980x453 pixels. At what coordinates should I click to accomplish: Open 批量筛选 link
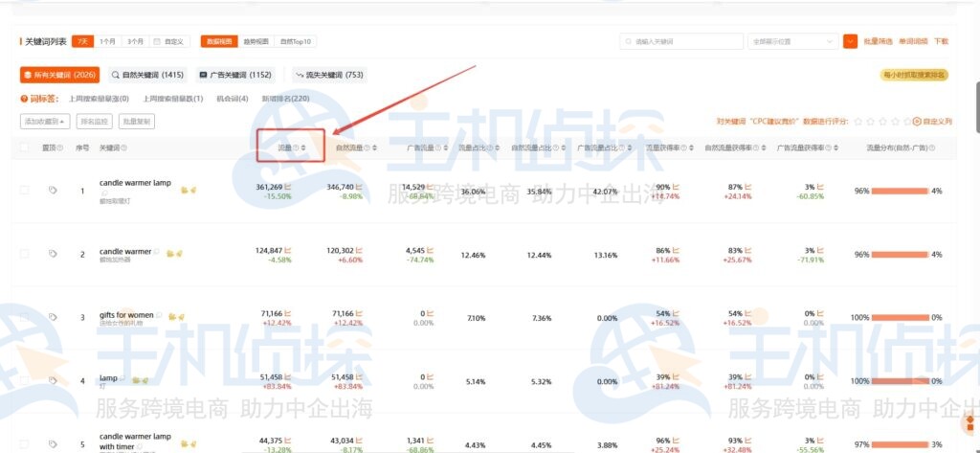tap(878, 41)
